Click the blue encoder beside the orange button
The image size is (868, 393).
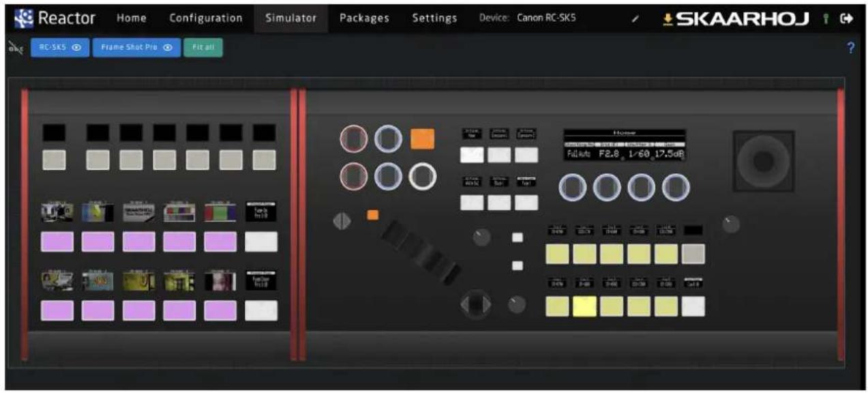[x=388, y=139]
